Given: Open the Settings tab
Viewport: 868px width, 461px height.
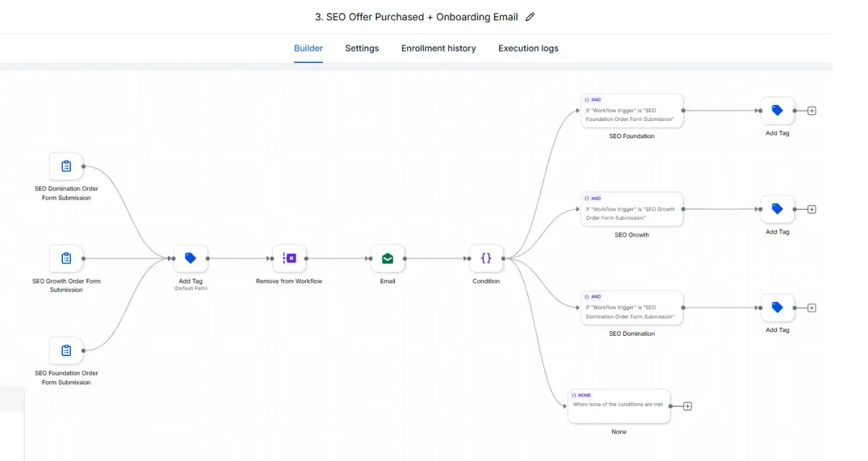Looking at the screenshot, I should (x=362, y=48).
